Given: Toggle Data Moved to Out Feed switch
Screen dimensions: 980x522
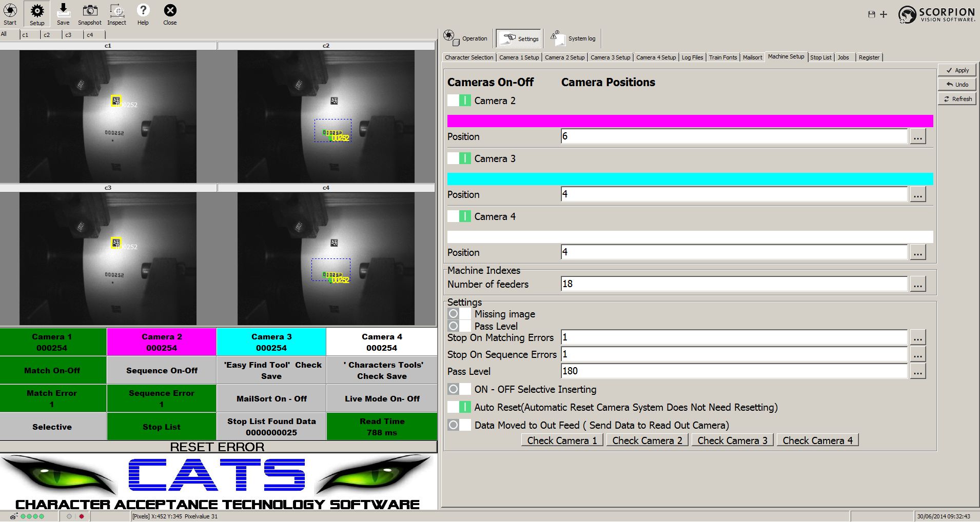Looking at the screenshot, I should pos(459,425).
